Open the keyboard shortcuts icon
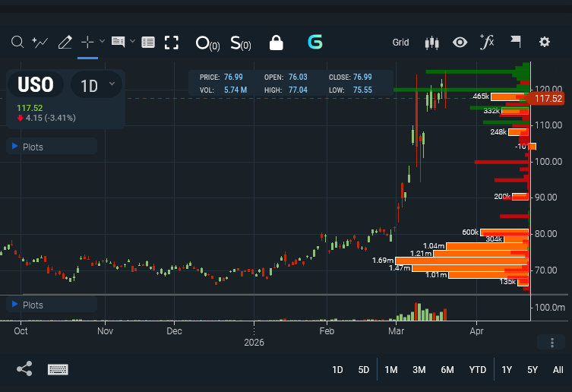This screenshot has width=572, height=392. pos(58,369)
